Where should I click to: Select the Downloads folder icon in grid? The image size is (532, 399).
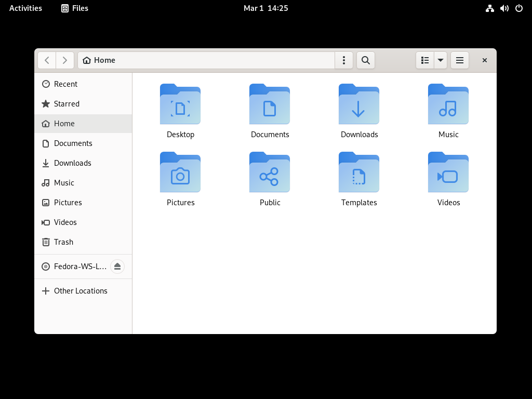click(x=359, y=104)
